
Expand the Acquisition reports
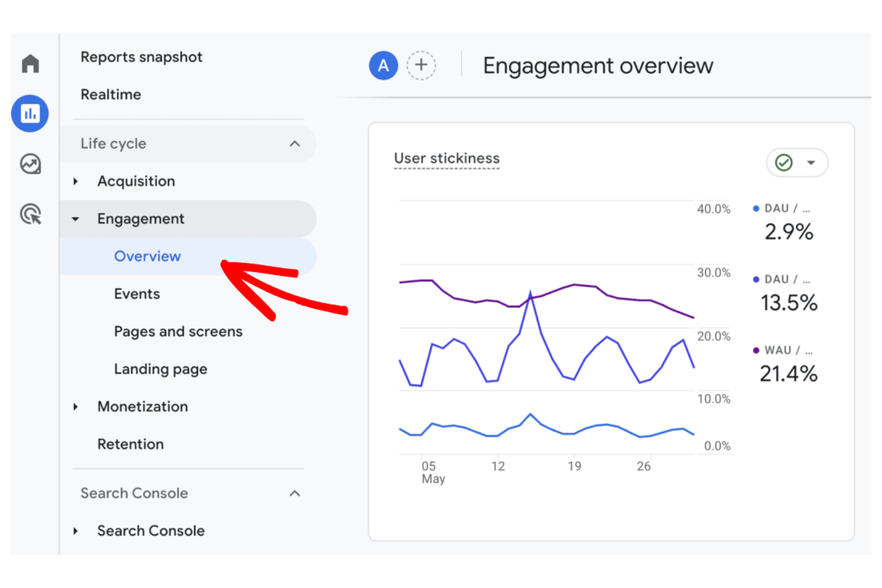click(x=76, y=181)
